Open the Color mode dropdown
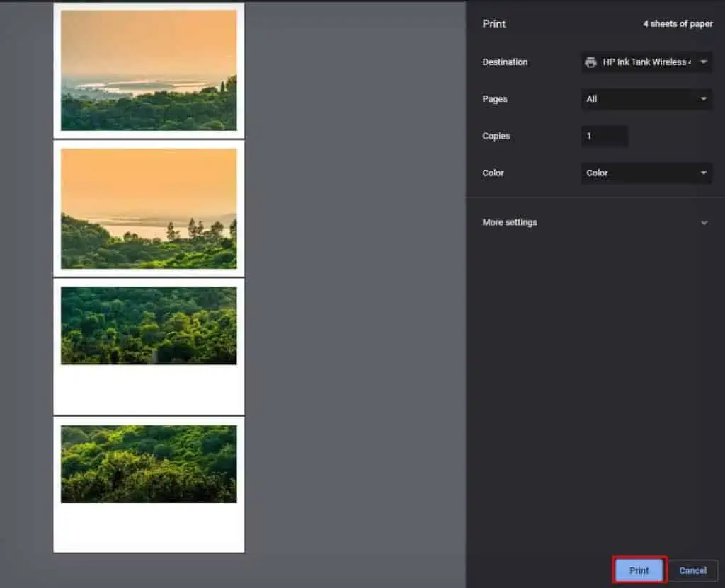Screen dimensions: 725x588 coord(646,173)
